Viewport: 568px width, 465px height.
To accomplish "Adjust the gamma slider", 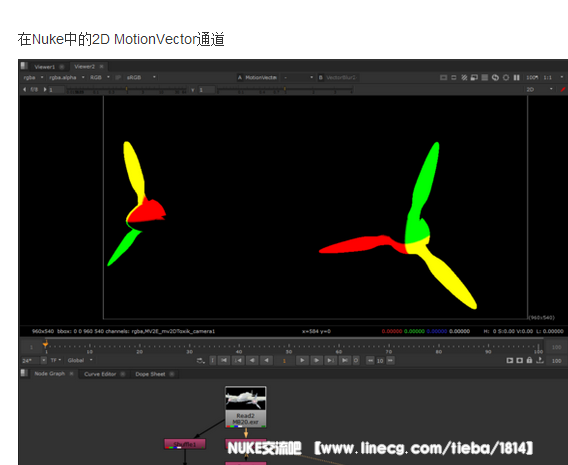I will [285, 89].
